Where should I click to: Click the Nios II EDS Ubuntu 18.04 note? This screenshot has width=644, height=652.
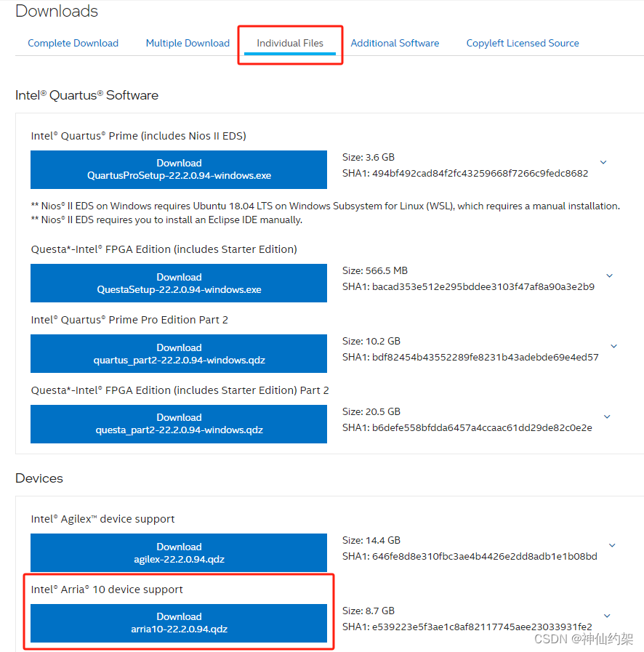click(326, 206)
